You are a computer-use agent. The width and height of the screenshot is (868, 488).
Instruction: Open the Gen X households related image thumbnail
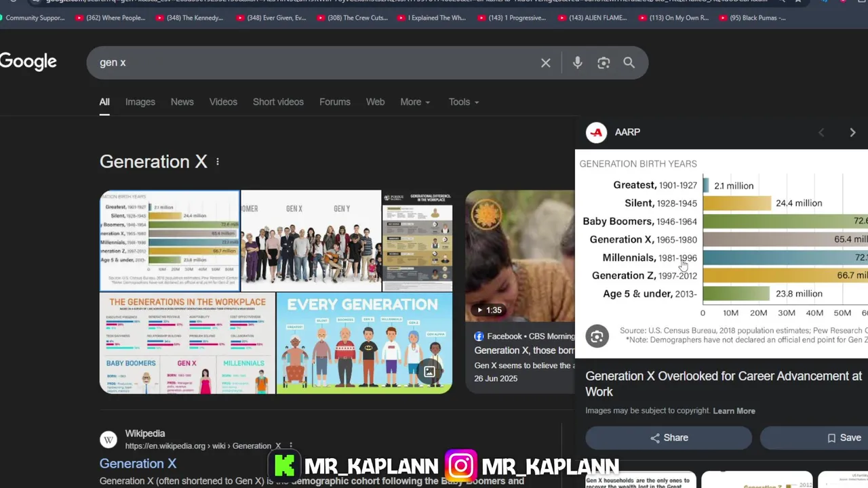642,480
